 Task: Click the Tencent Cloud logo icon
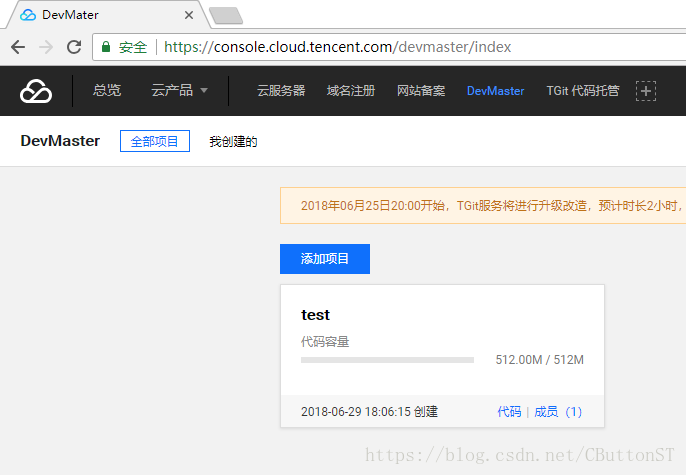coord(36,91)
